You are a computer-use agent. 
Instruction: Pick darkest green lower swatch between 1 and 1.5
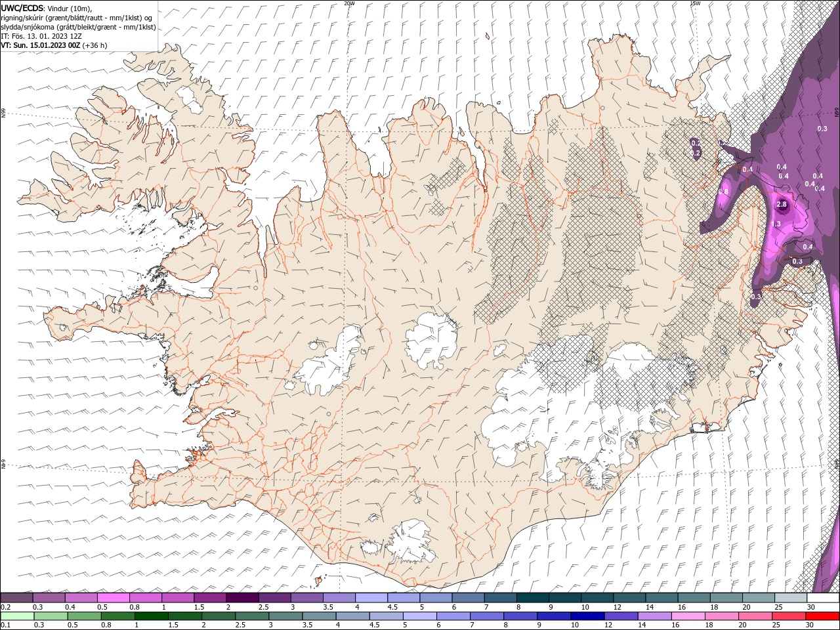point(151,616)
